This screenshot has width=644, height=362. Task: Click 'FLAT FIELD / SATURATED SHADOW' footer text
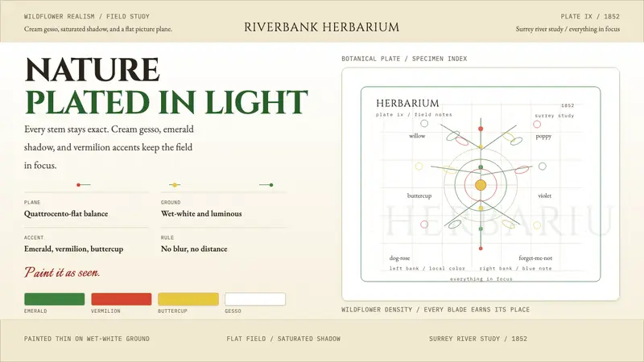click(x=283, y=339)
